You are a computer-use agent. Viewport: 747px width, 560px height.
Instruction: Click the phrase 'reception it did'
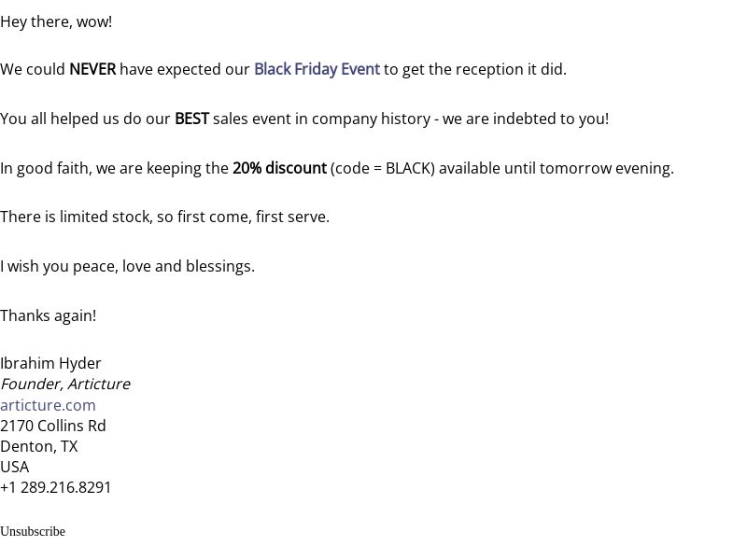(509, 69)
